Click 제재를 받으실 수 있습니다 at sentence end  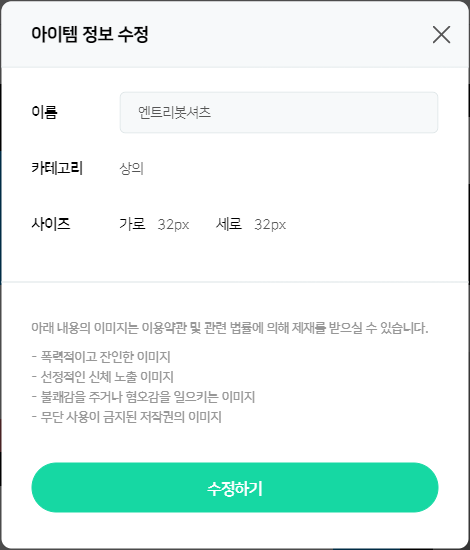coord(360,328)
